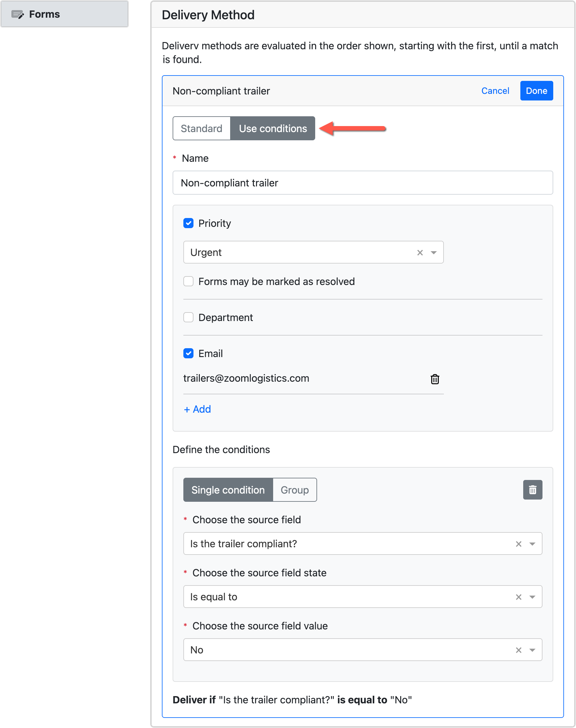Clear the 'No' source field value

click(518, 650)
